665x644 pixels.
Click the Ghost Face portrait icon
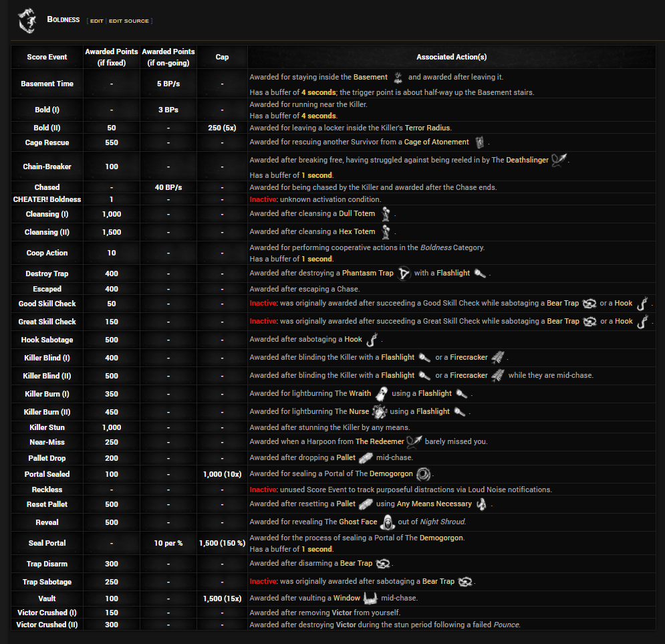[388, 522]
